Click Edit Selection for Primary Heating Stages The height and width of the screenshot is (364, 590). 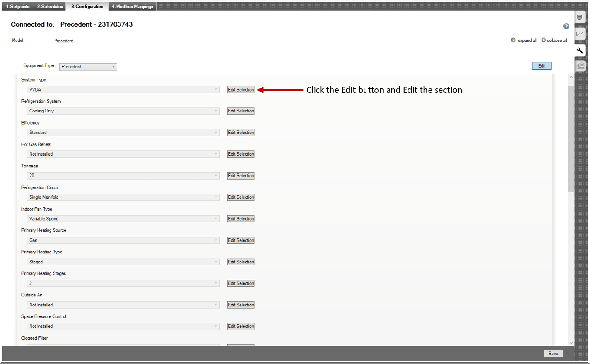[241, 283]
